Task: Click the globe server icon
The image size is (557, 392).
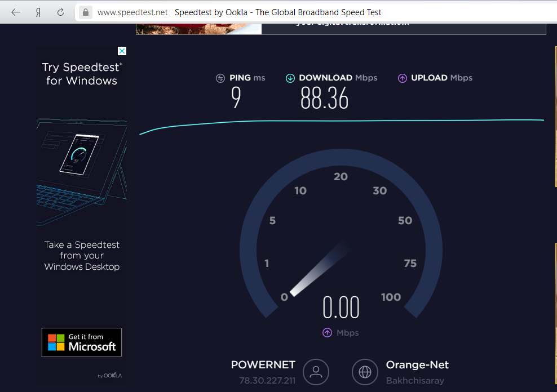Action: click(x=365, y=372)
